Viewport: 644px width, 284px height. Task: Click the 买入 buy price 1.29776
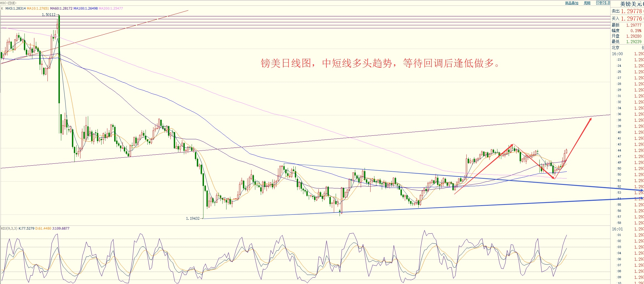pos(631,19)
